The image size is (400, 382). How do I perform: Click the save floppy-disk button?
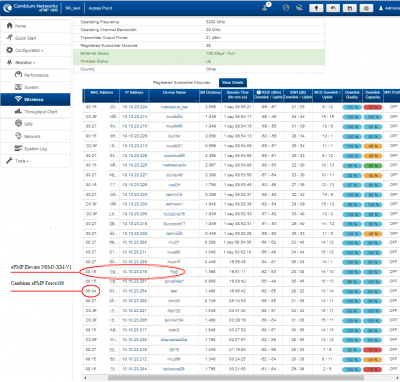(x=349, y=8)
